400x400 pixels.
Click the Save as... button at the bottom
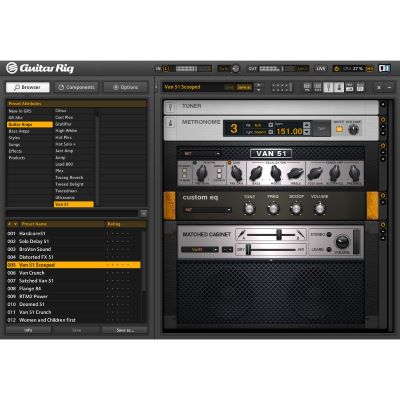pyautogui.click(x=125, y=330)
